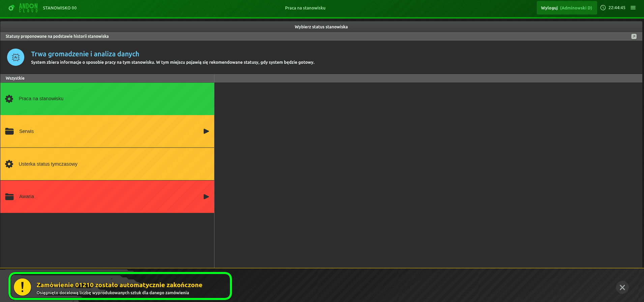Select the Wszystkie tab
644x302 pixels.
15,78
